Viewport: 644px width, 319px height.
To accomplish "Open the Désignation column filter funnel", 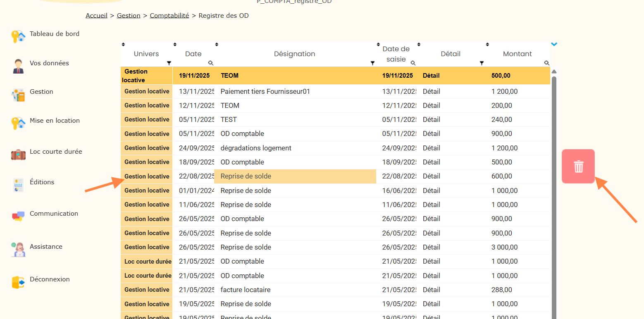I will point(372,63).
